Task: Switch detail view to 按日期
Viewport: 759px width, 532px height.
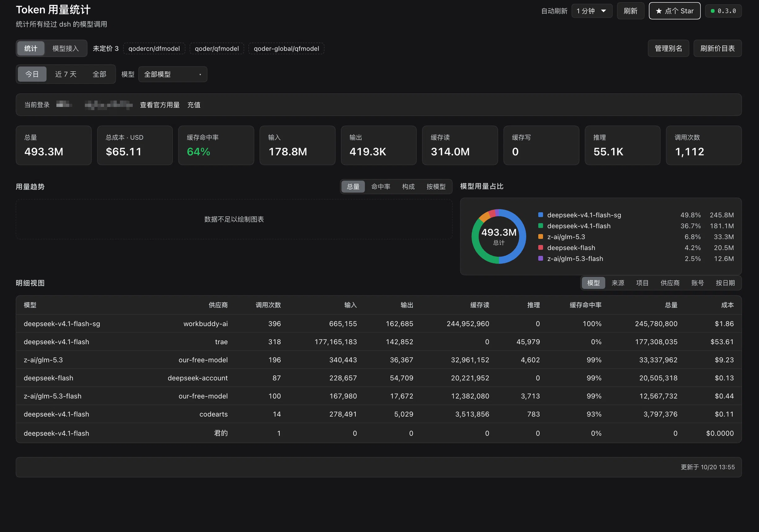Action: click(725, 283)
